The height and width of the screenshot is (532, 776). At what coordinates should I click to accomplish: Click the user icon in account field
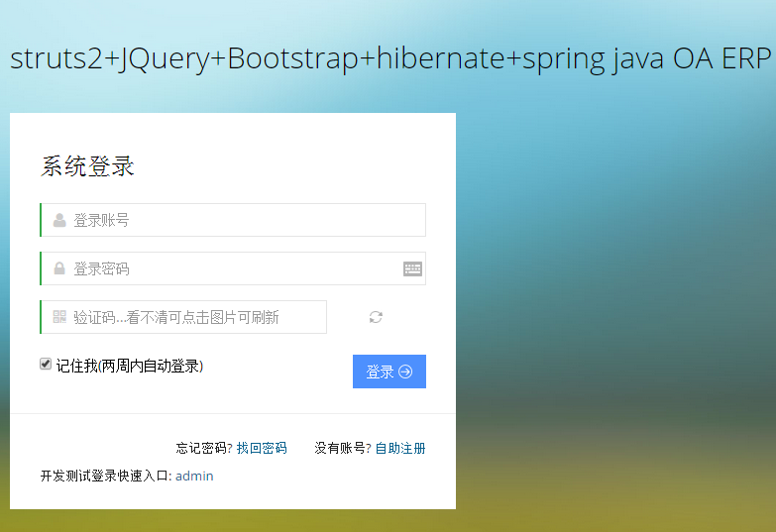point(59,220)
